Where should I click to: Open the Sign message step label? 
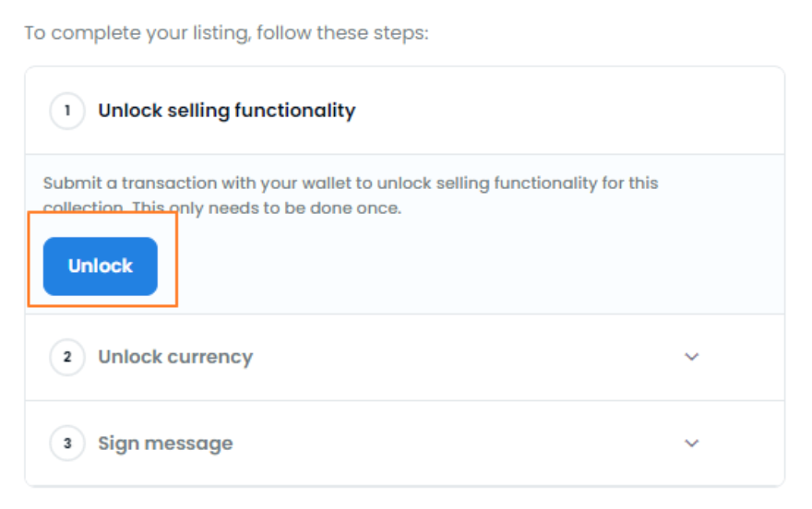[165, 444]
